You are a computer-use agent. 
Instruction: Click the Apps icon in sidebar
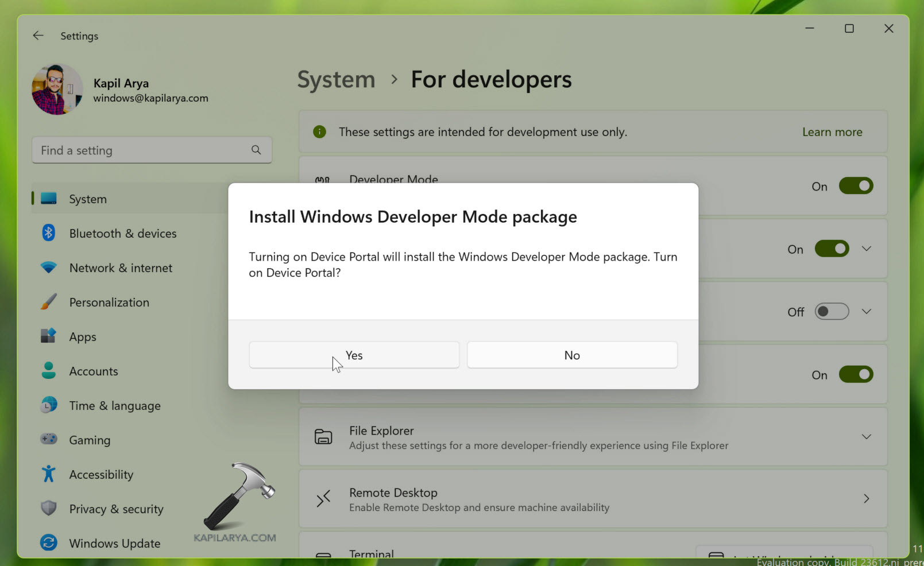49,336
